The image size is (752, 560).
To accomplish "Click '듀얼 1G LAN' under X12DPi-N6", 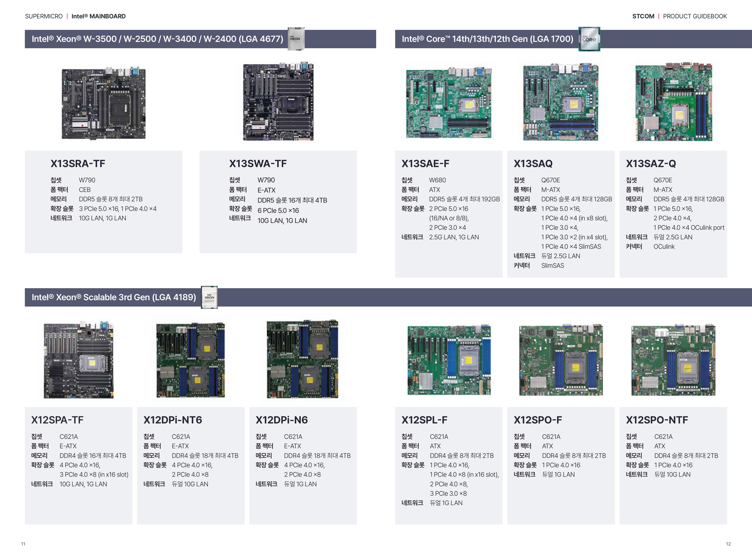I will coord(300,484).
